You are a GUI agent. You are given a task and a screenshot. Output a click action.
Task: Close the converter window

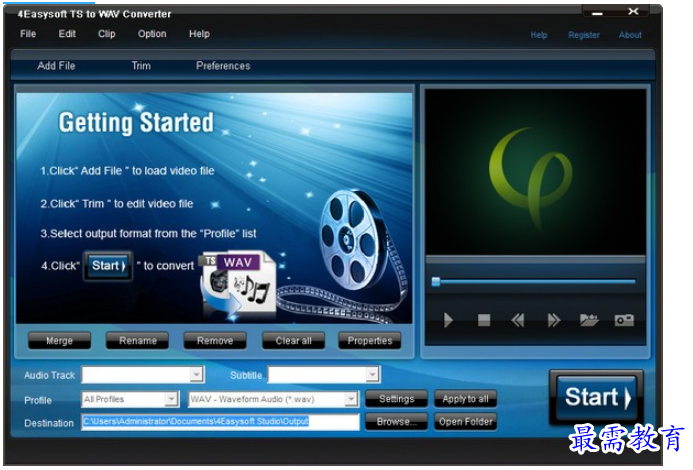(x=633, y=11)
